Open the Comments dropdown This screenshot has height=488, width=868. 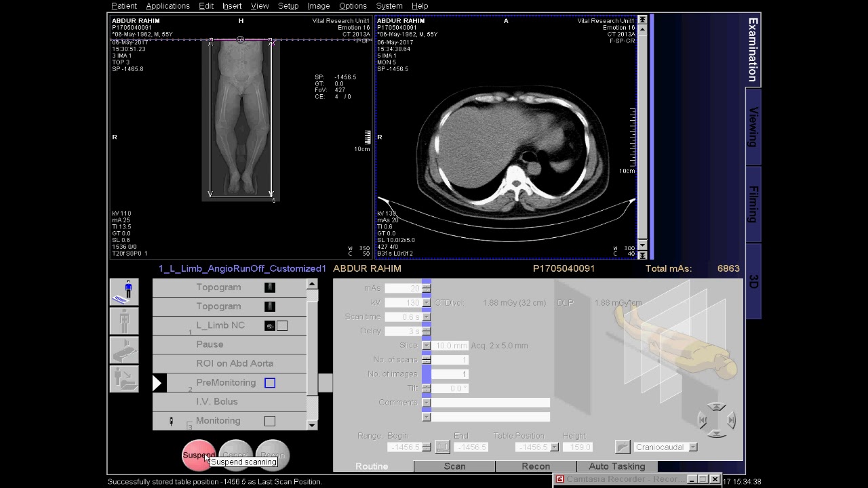426,402
